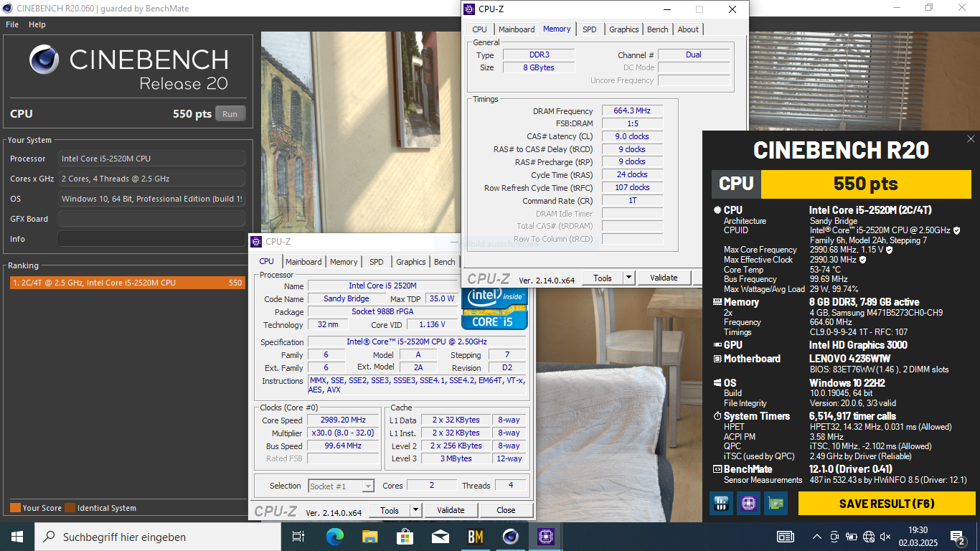
Task: Click the battery status tray icon
Action: click(x=852, y=537)
